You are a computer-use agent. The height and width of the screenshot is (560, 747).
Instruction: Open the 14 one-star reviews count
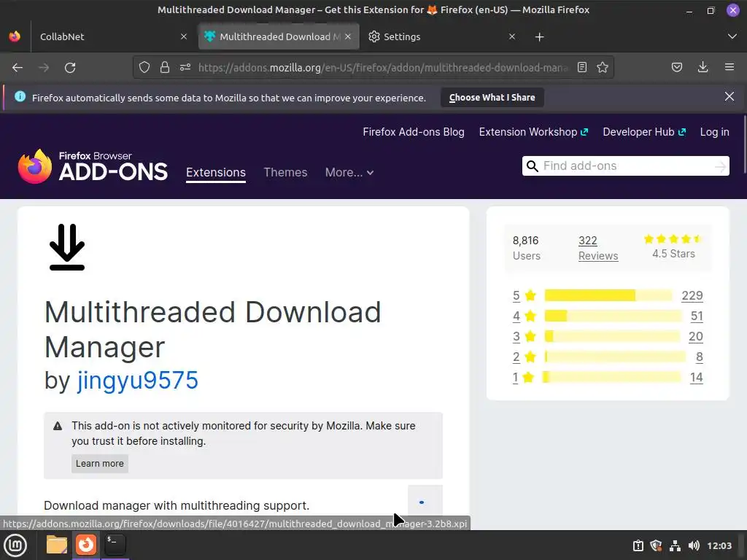point(697,377)
